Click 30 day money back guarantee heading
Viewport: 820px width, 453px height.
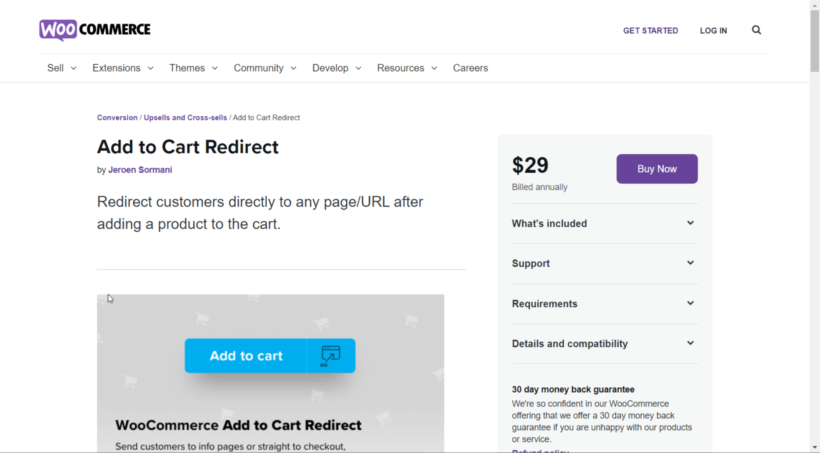click(x=573, y=390)
